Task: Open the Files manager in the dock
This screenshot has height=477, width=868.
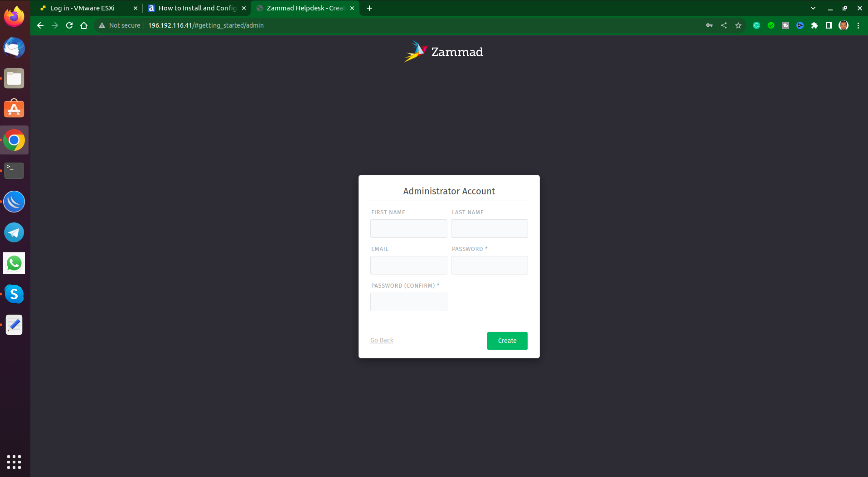Action: 14,78
